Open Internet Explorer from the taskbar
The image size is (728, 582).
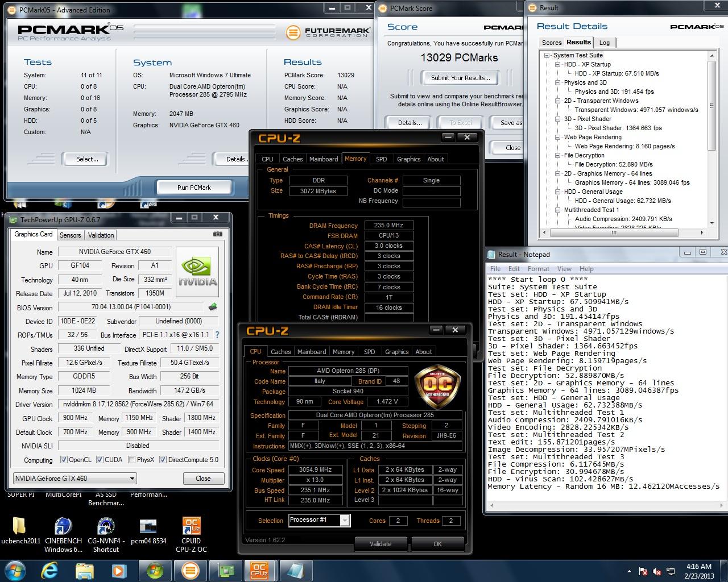(49, 570)
